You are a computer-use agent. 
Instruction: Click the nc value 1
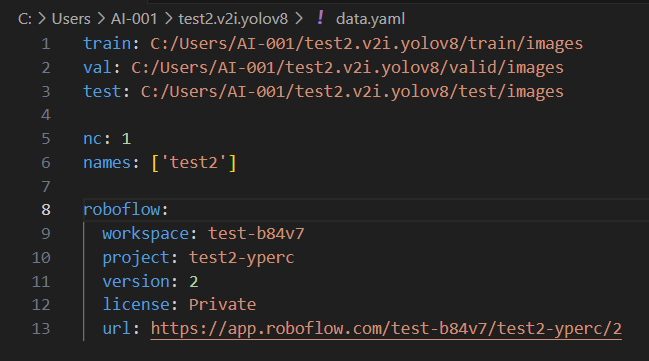126,139
